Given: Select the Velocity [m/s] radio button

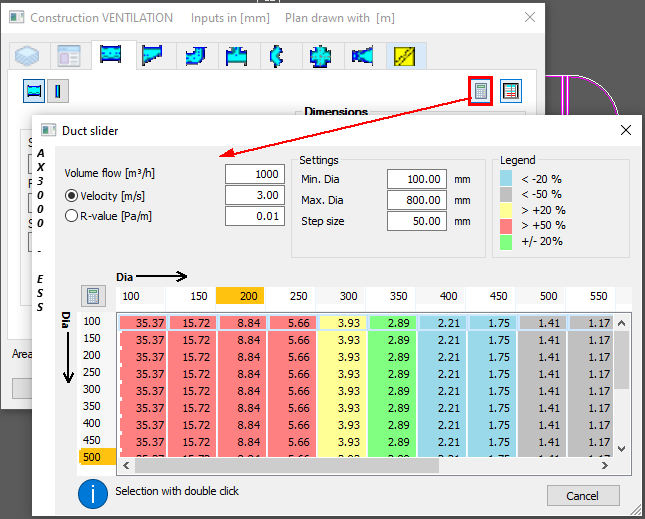Looking at the screenshot, I should click(x=71, y=195).
